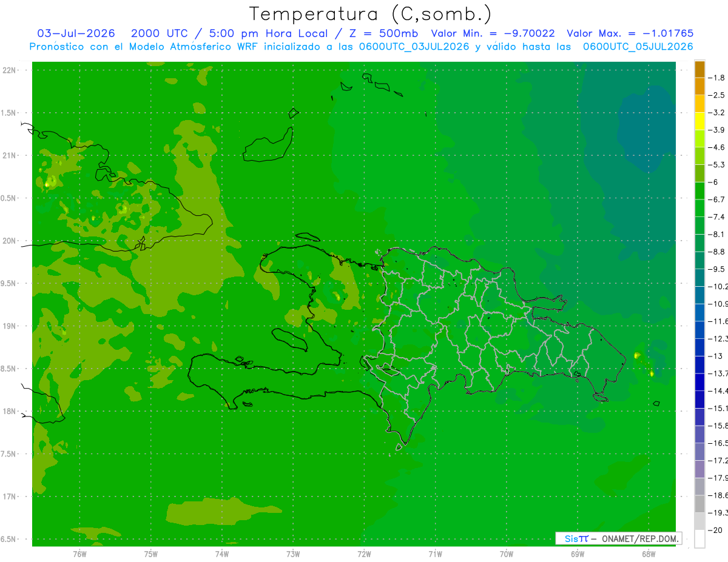Click the '-8.8' color scale value

pos(716,252)
